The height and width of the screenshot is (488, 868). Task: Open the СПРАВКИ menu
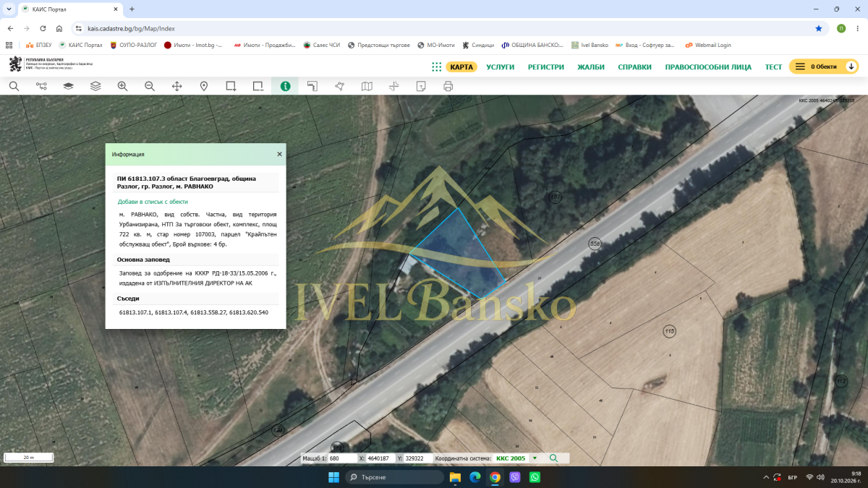coord(634,67)
